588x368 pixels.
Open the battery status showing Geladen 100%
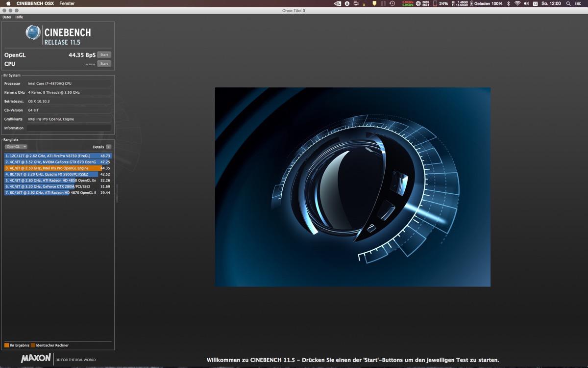click(486, 3)
